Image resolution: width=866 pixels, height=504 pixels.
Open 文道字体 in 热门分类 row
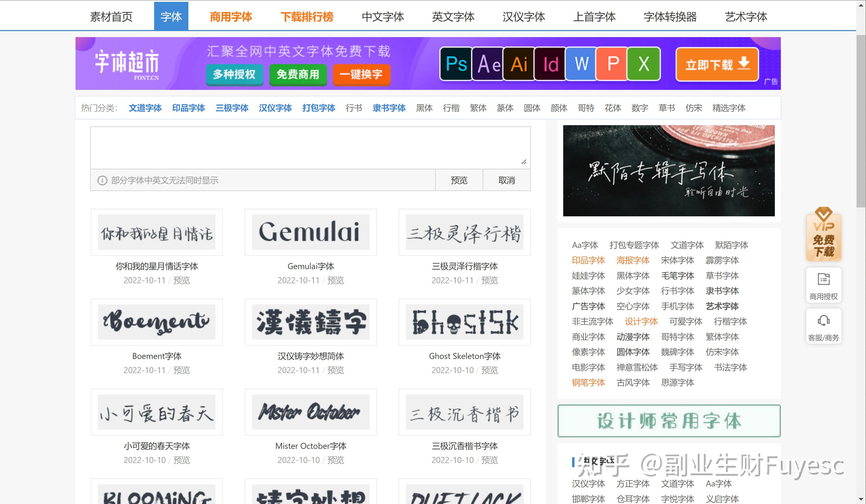click(145, 108)
